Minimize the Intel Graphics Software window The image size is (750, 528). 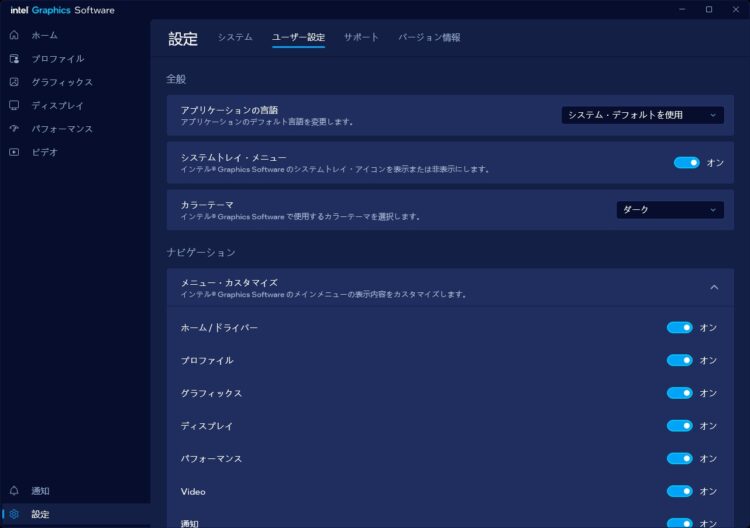click(682, 10)
